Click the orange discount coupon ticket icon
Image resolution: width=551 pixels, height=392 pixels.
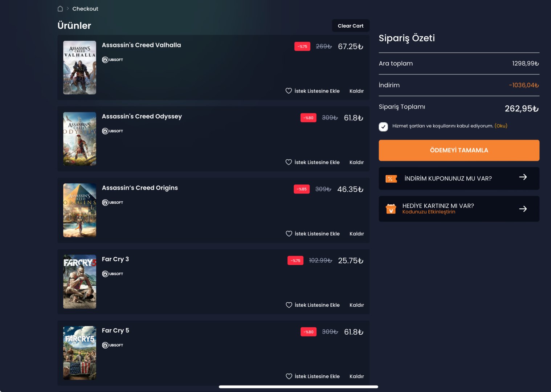[x=391, y=179]
